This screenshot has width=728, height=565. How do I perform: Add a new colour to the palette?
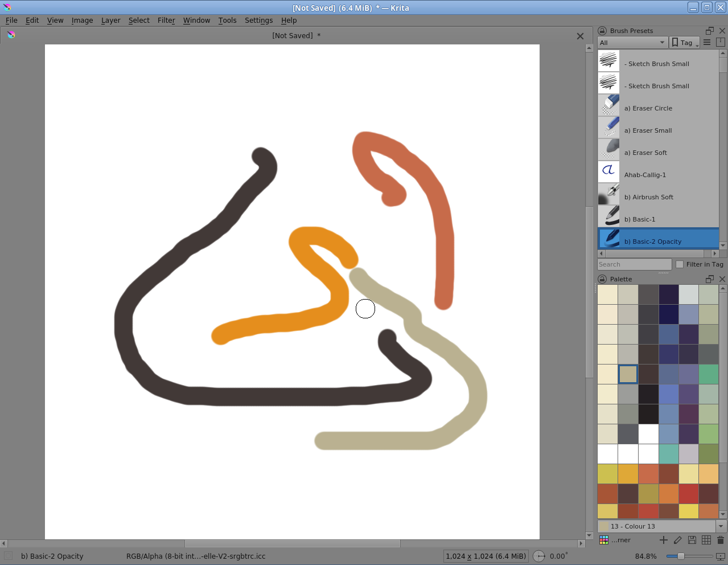pos(664,540)
